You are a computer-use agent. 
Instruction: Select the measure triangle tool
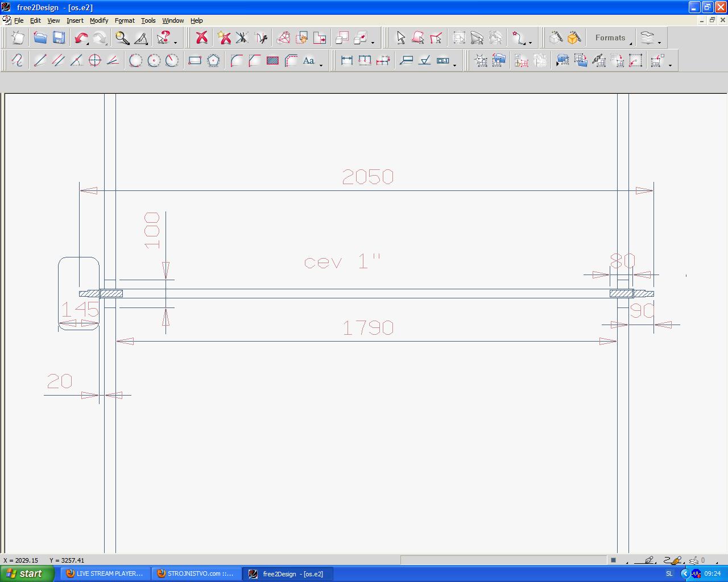(x=141, y=38)
